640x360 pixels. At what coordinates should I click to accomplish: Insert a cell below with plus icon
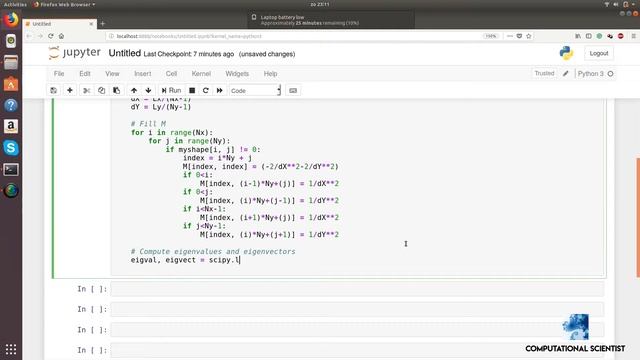coord(70,90)
